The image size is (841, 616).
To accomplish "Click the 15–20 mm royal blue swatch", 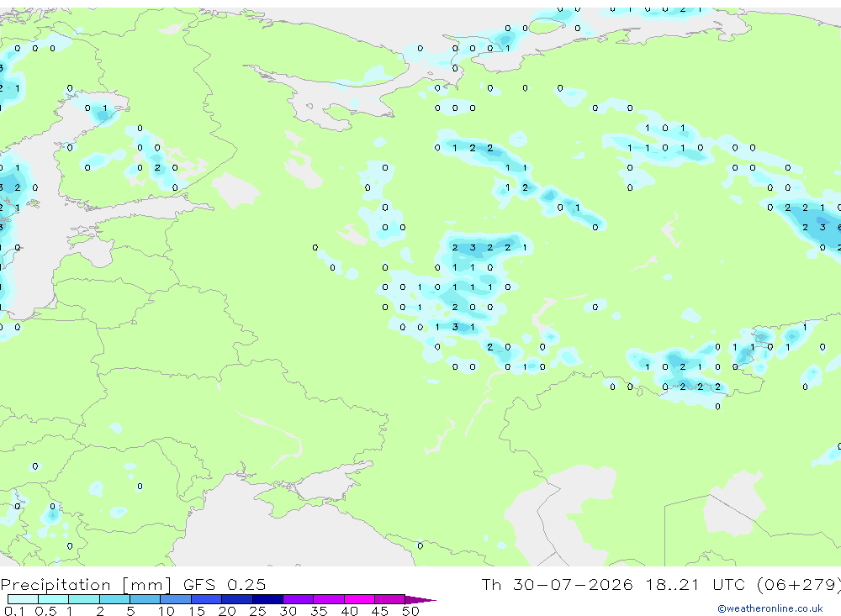I will pyautogui.click(x=207, y=599).
